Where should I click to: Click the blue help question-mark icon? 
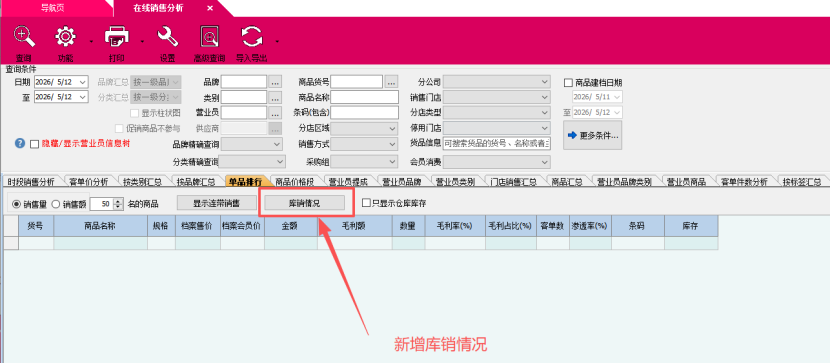pos(20,143)
